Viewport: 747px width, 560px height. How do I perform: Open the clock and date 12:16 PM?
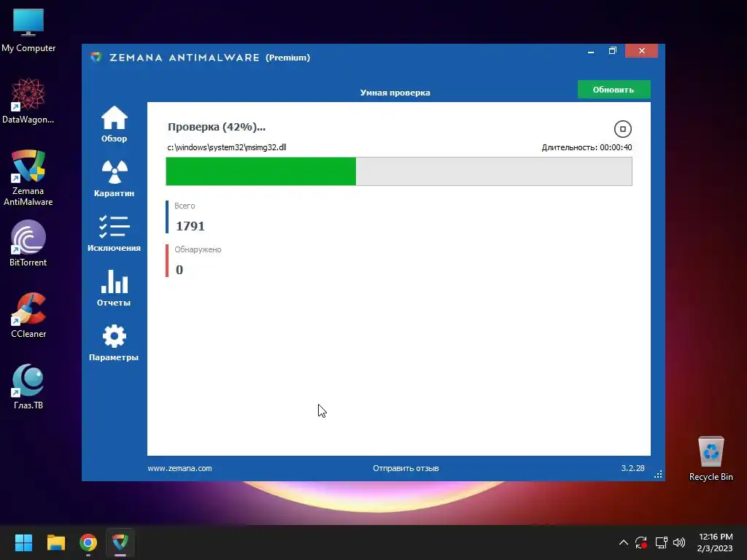pyautogui.click(x=715, y=542)
